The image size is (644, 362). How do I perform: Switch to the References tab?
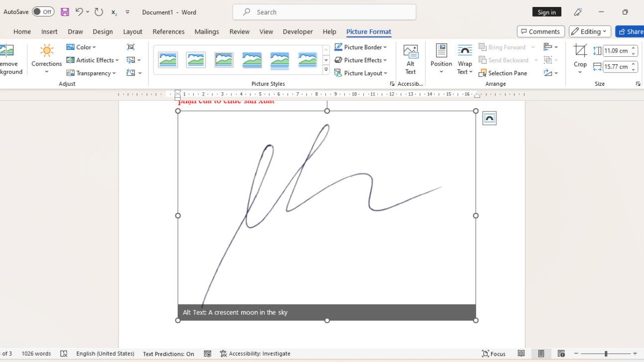(x=169, y=32)
